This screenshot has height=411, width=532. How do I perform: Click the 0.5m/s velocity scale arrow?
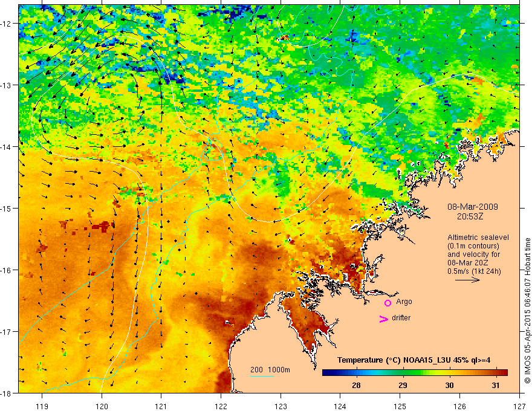point(467,280)
